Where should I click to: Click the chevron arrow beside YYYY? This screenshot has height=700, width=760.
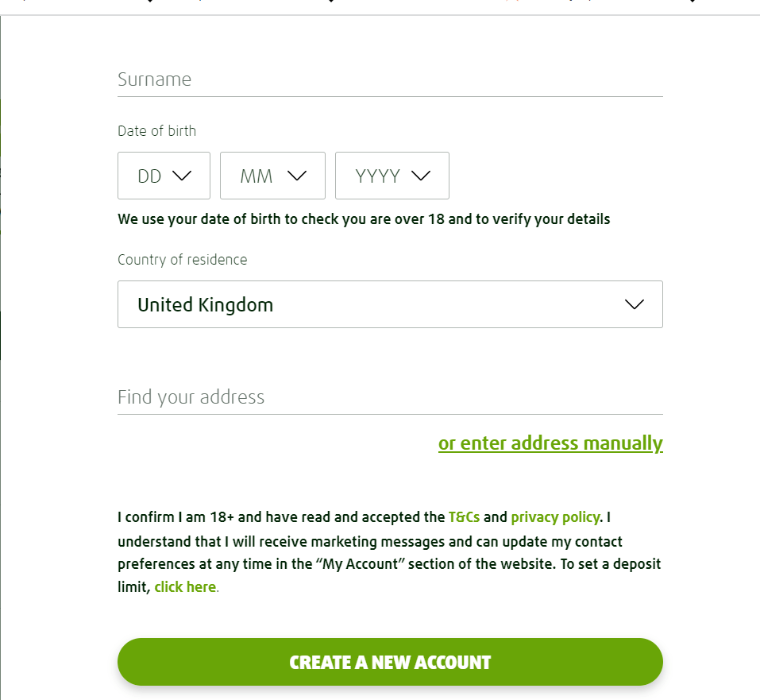tap(421, 176)
